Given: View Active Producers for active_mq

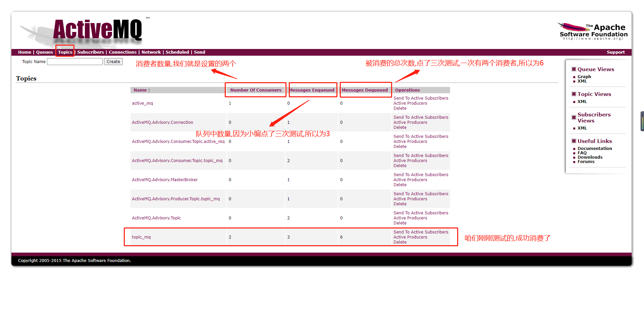Looking at the screenshot, I should pos(410,103).
